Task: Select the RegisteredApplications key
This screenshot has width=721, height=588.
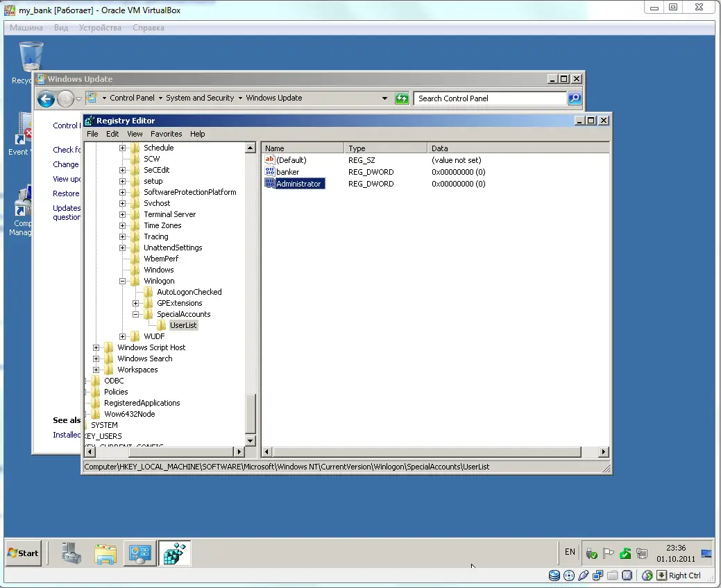Action: point(142,403)
